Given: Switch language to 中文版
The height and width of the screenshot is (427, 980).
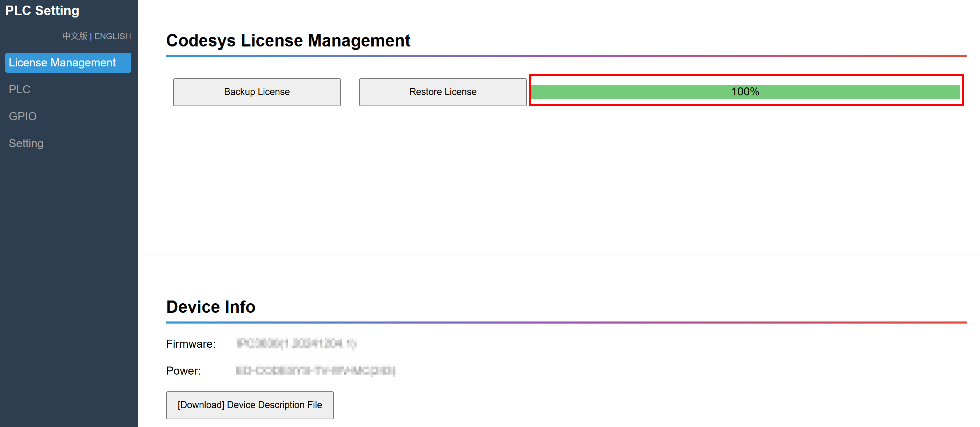Looking at the screenshot, I should click(74, 36).
